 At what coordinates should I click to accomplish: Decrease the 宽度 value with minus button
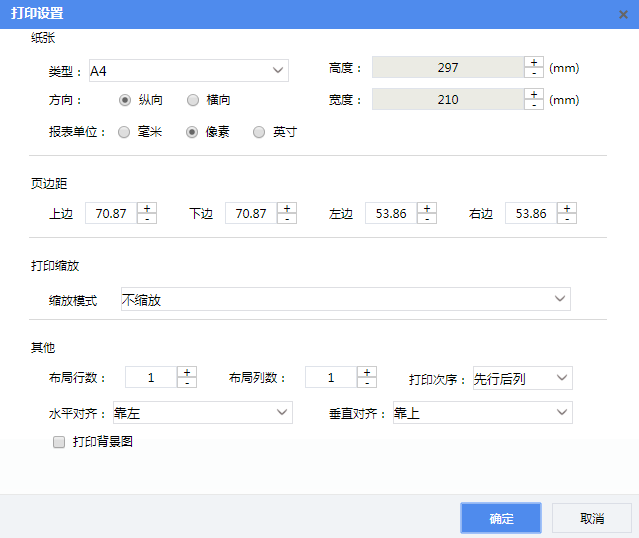click(x=534, y=105)
